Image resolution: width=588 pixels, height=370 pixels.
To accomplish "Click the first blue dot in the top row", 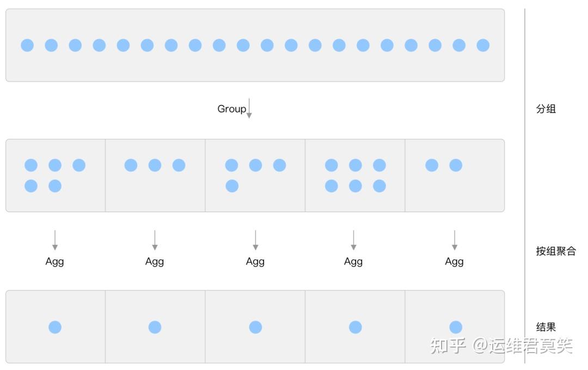I will coord(27,45).
